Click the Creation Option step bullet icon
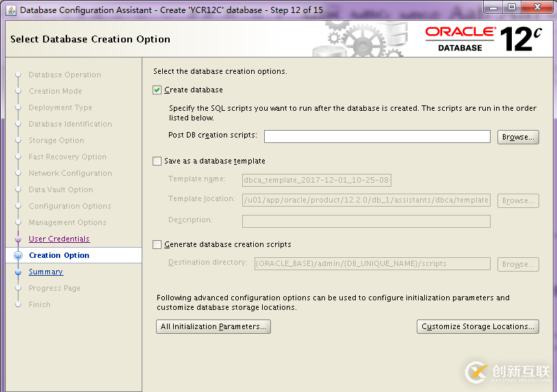Viewport: 557px width, 392px height. pyautogui.click(x=18, y=255)
